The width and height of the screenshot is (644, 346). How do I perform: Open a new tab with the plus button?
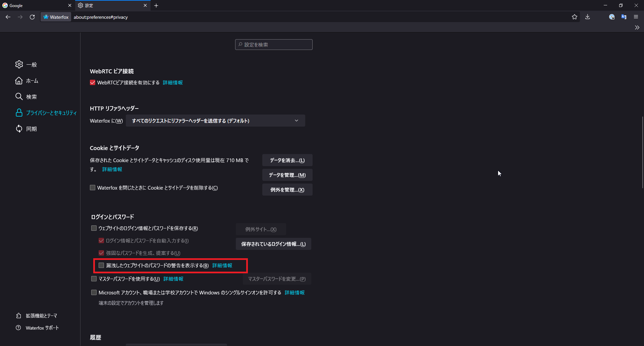(156, 5)
